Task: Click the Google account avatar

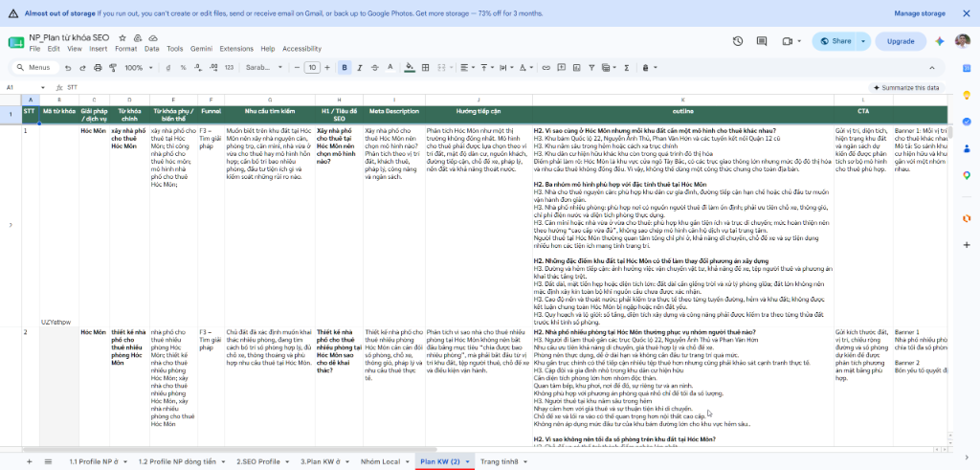Action: tap(963, 41)
